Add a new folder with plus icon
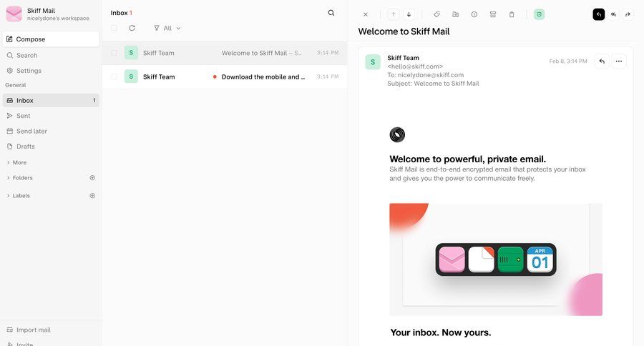Image resolution: width=644 pixels, height=346 pixels. coord(92,178)
